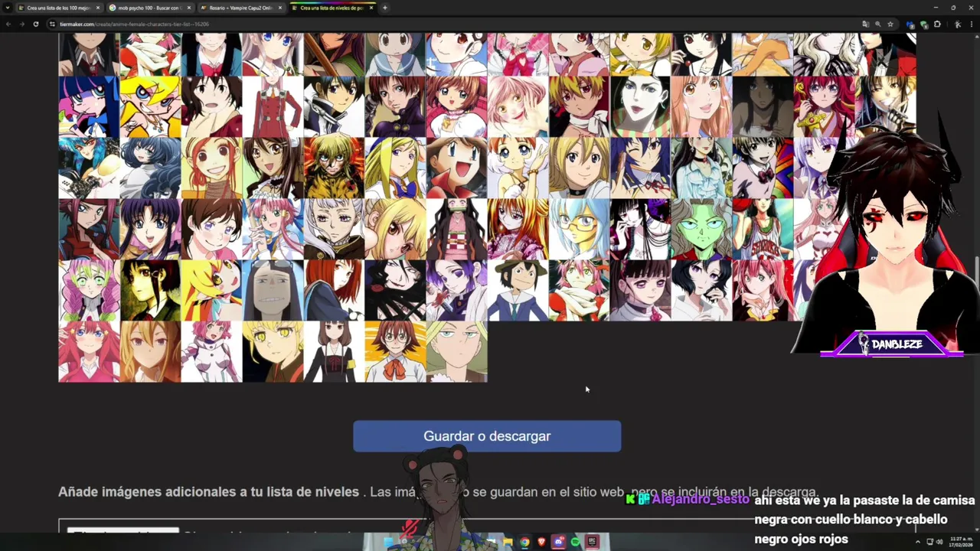Open the clock showing 11:27 a.m.

click(x=961, y=542)
